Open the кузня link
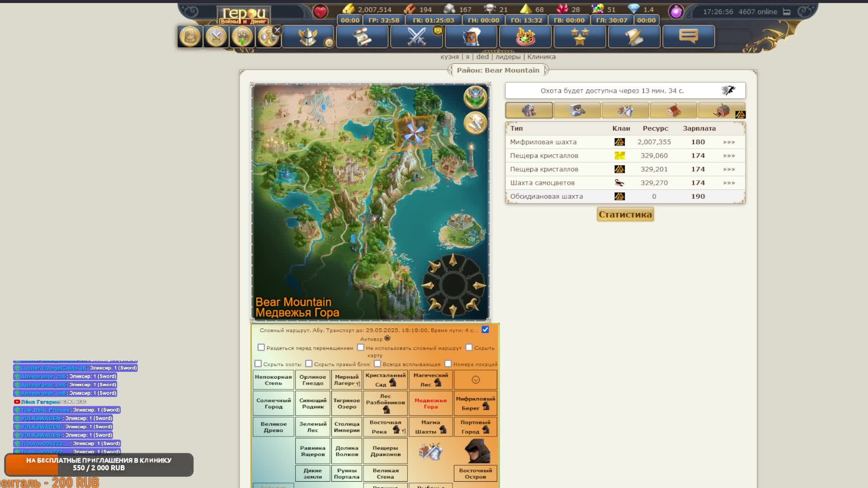The image size is (868, 488). pyautogui.click(x=449, y=57)
